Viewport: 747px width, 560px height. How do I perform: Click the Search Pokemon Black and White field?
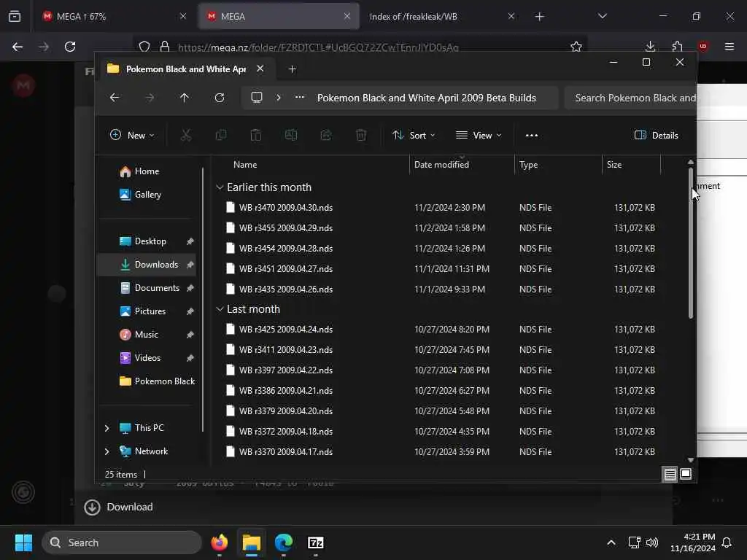coord(631,98)
